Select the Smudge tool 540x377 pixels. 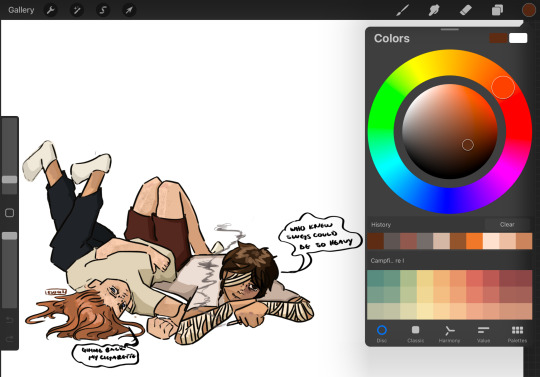(x=434, y=10)
